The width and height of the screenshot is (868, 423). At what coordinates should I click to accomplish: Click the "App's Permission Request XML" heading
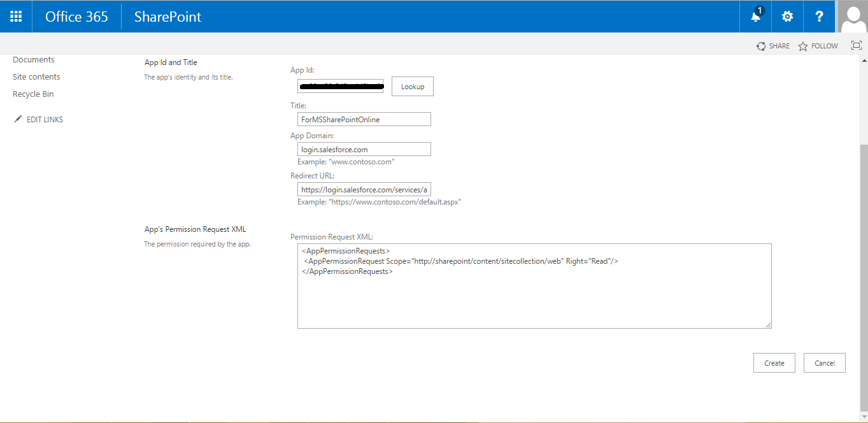(195, 229)
